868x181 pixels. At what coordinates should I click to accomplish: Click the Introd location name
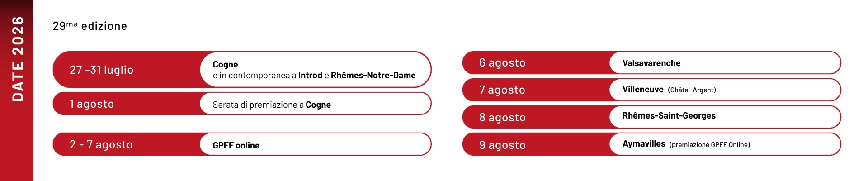310,76
